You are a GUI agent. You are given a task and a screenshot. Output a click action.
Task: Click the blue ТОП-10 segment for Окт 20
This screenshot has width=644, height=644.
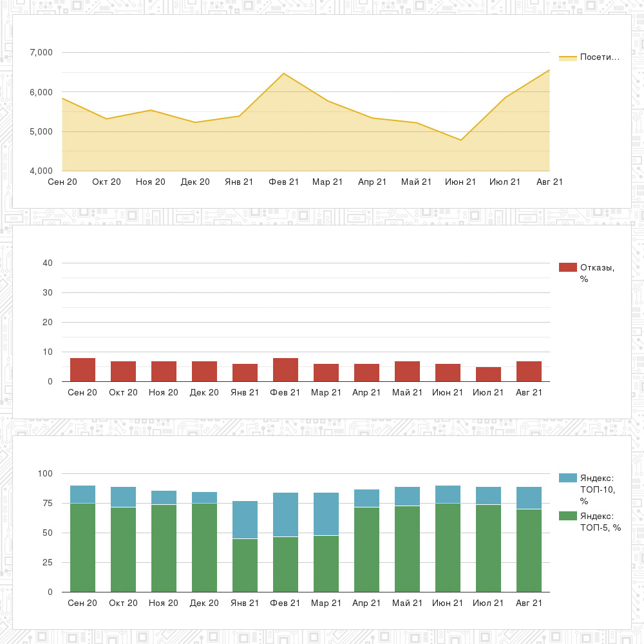pyautogui.click(x=123, y=497)
